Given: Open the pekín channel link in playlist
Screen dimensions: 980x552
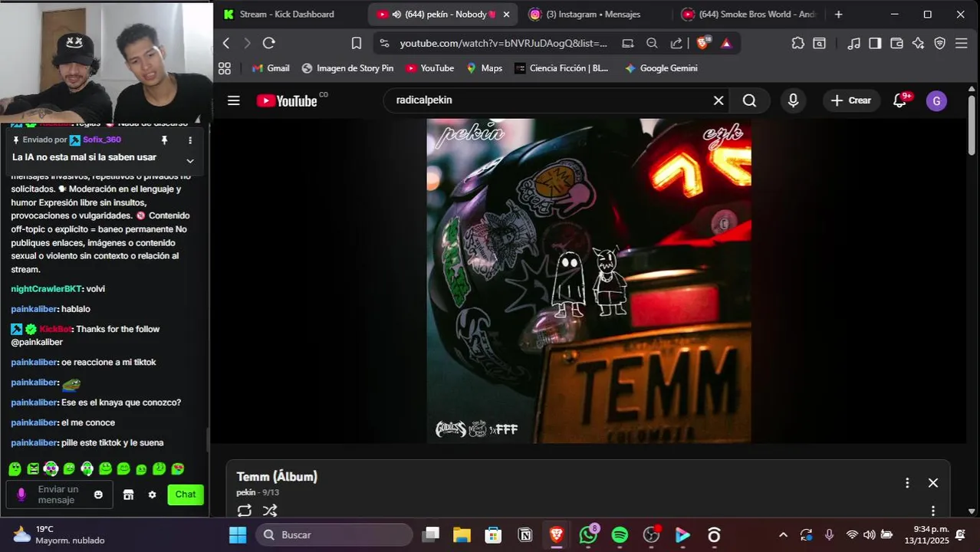Looking at the screenshot, I should tap(246, 493).
